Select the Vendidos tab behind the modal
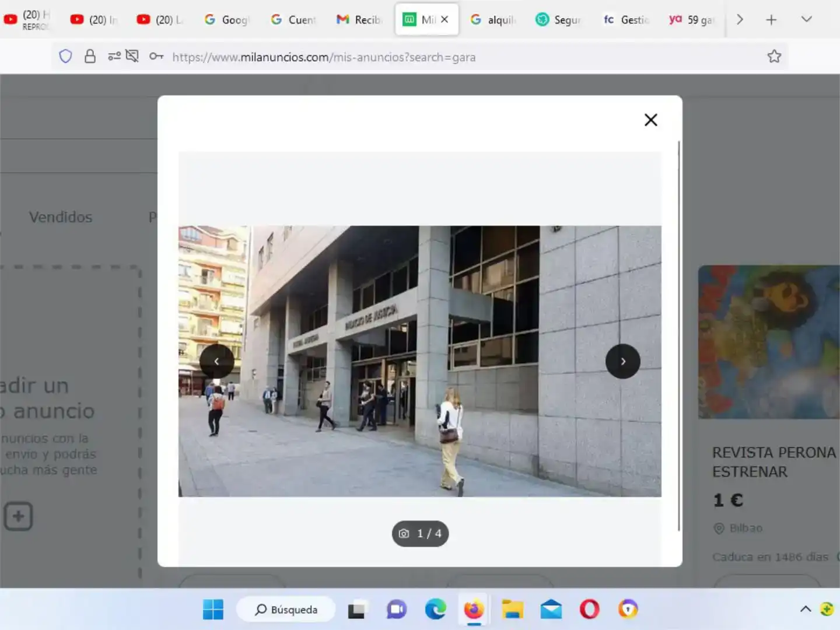Screen dimensions: 840x630 pyautogui.click(x=61, y=217)
